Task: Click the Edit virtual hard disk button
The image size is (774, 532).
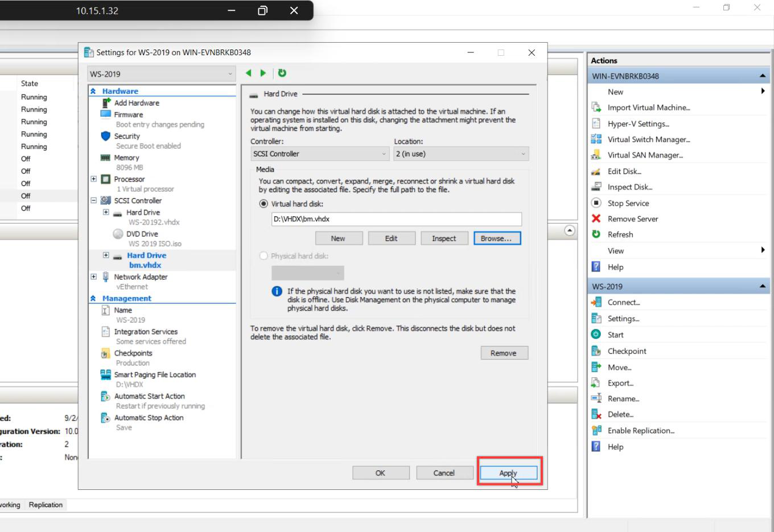Action: 392,238
